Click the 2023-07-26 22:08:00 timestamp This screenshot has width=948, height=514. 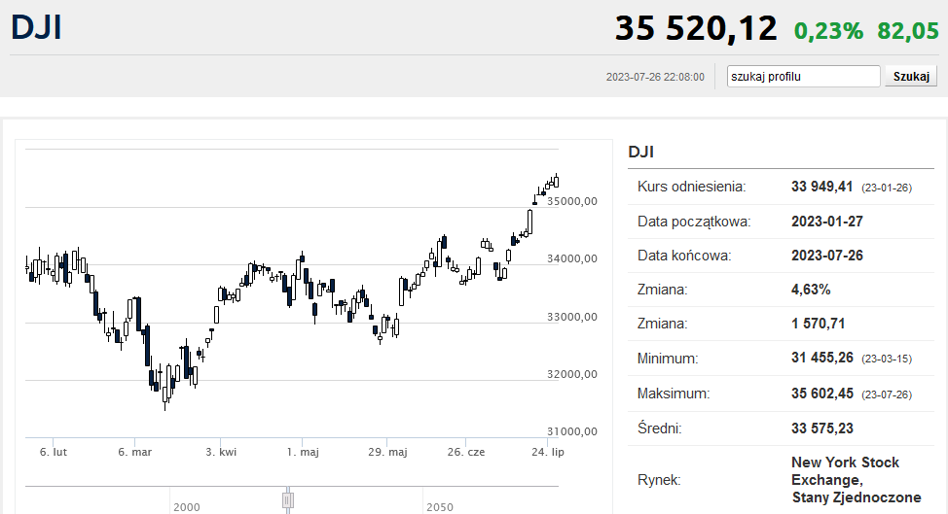click(x=655, y=77)
